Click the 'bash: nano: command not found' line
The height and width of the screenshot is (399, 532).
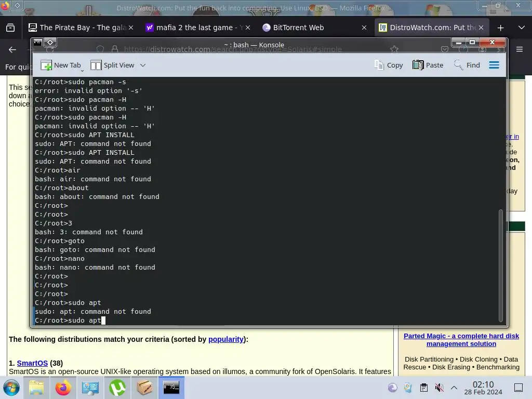tap(95, 268)
